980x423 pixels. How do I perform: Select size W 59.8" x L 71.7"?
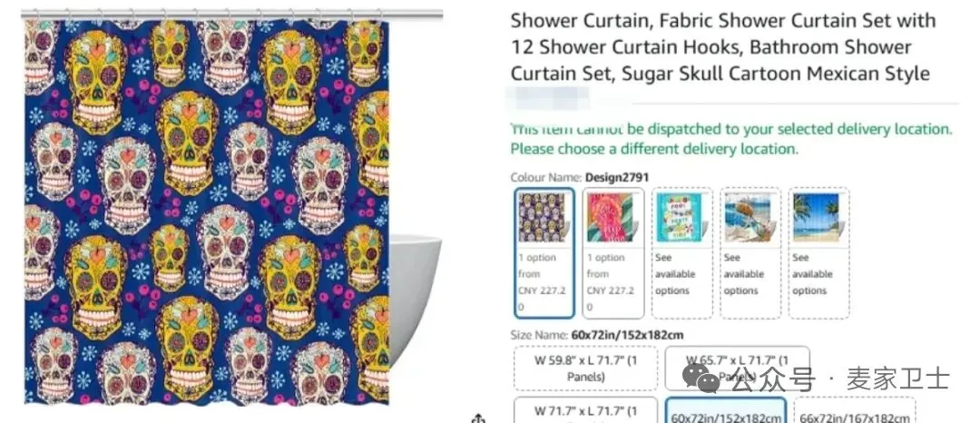pos(585,368)
